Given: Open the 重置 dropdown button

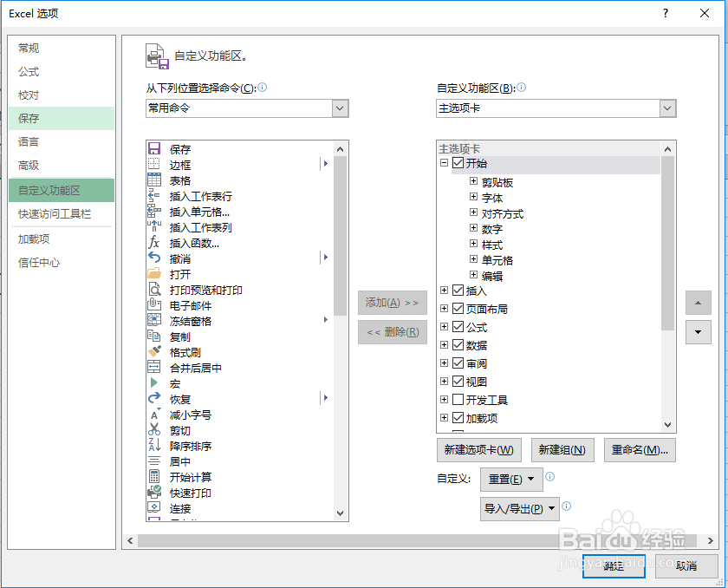Looking at the screenshot, I should pyautogui.click(x=511, y=480).
